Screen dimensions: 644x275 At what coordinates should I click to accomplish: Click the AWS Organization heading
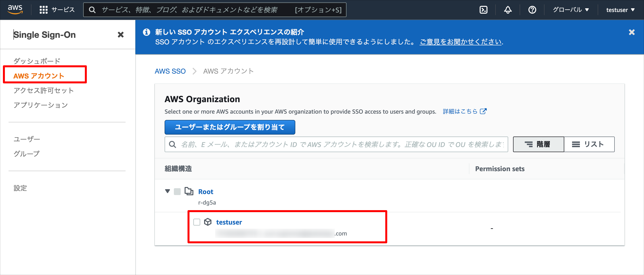tap(202, 99)
